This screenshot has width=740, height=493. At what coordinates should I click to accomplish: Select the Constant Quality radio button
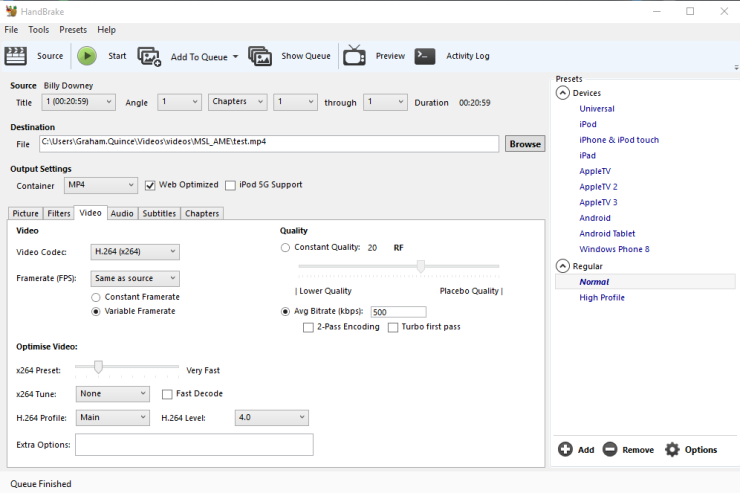coord(286,247)
